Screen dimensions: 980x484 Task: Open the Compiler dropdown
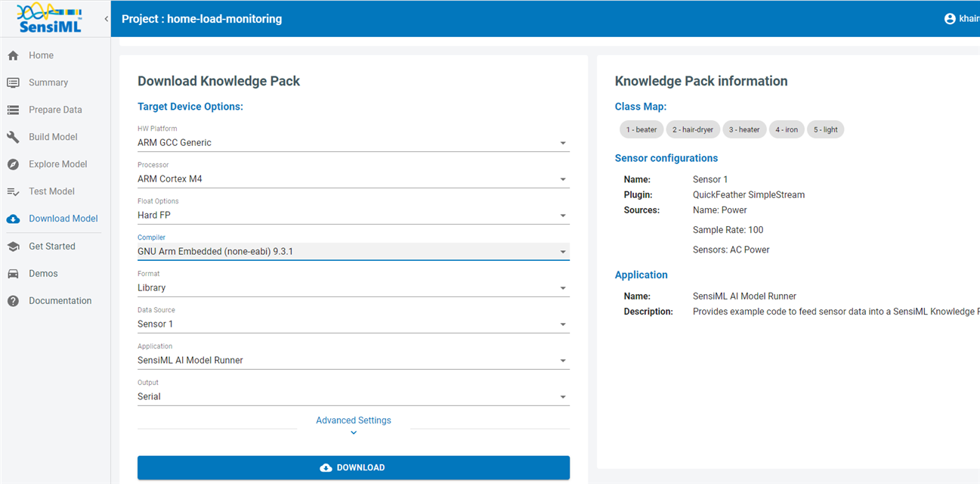353,251
